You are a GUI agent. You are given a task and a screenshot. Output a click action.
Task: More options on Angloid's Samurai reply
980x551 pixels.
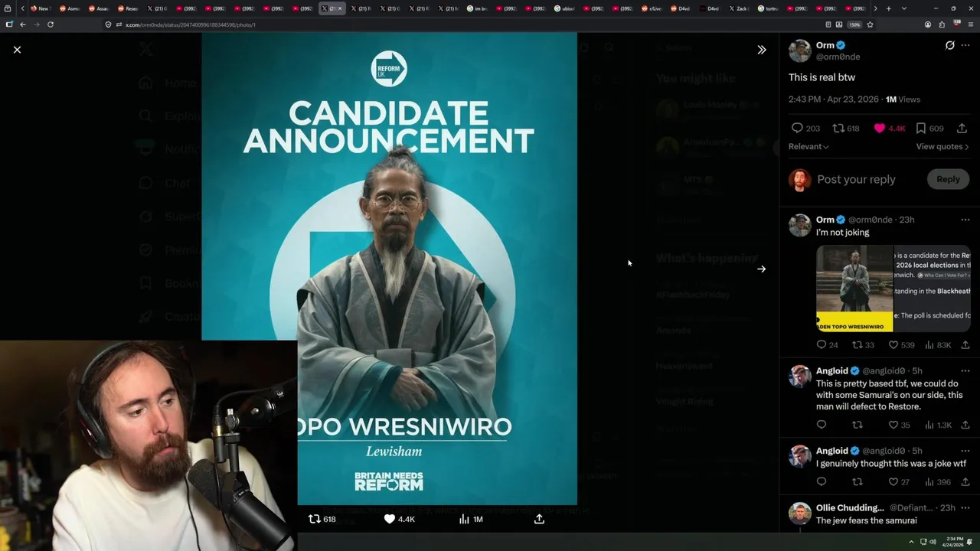[965, 371]
